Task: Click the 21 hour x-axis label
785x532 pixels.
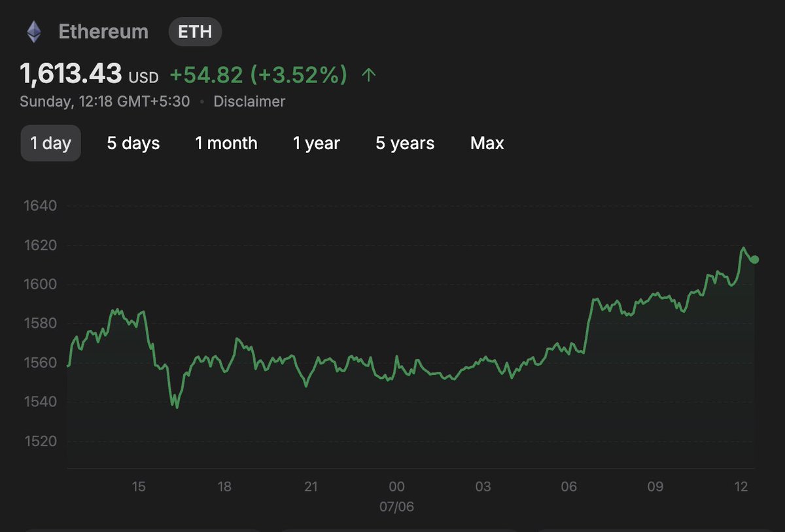Action: [x=311, y=486]
